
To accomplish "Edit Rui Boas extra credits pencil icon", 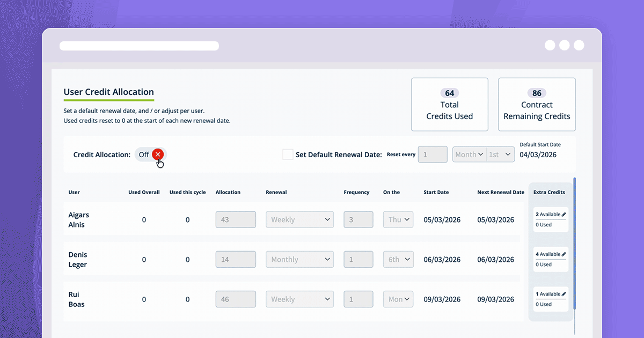I will (x=563, y=294).
